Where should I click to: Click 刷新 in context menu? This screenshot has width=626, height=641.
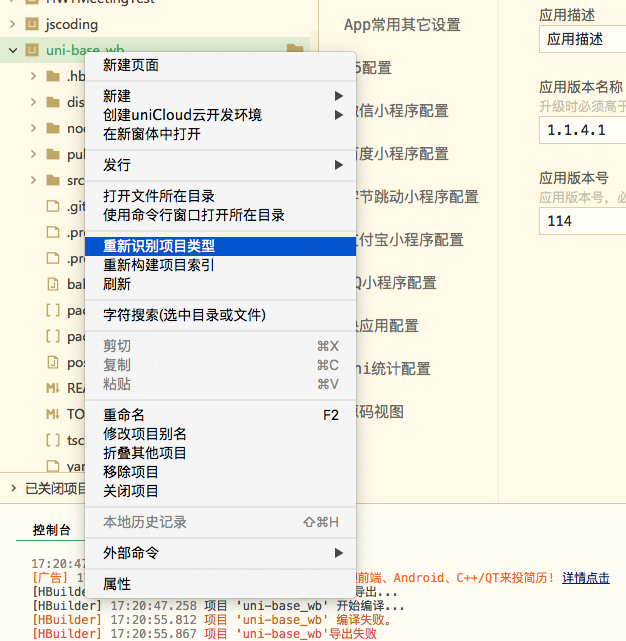click(x=220, y=284)
